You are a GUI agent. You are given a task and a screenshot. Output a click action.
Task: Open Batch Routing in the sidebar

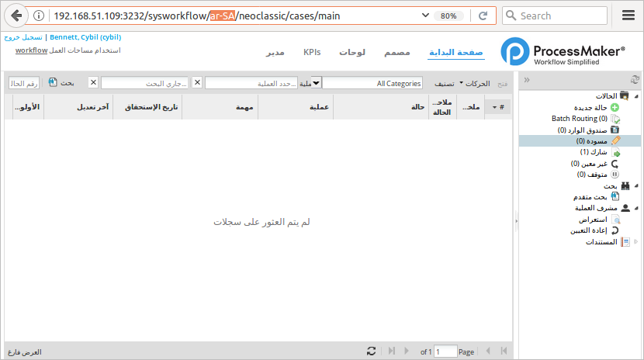point(579,119)
